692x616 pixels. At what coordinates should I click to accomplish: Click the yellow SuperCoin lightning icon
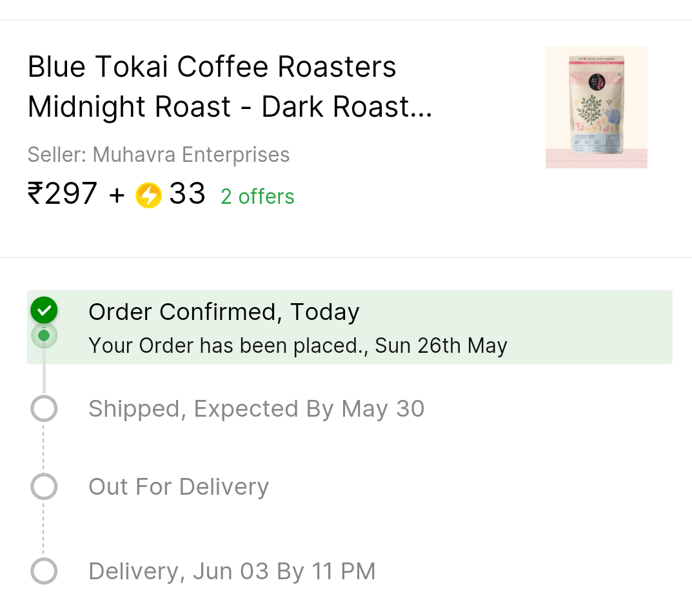pyautogui.click(x=149, y=195)
